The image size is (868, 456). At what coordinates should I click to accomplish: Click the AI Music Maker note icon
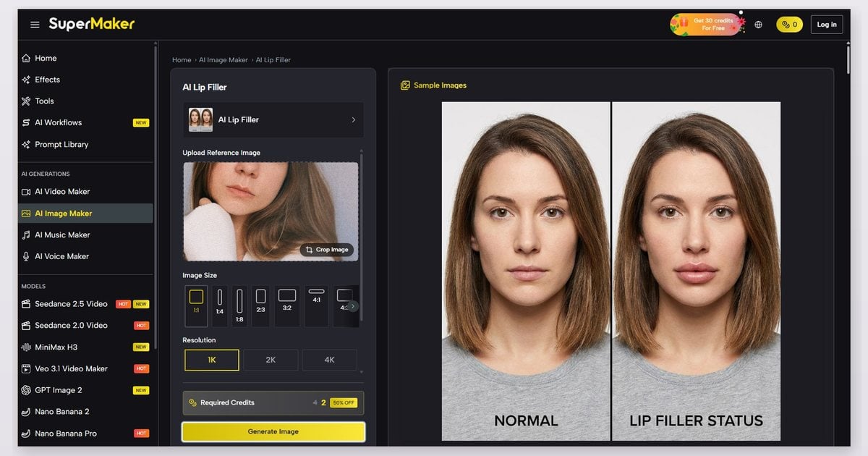(x=26, y=235)
